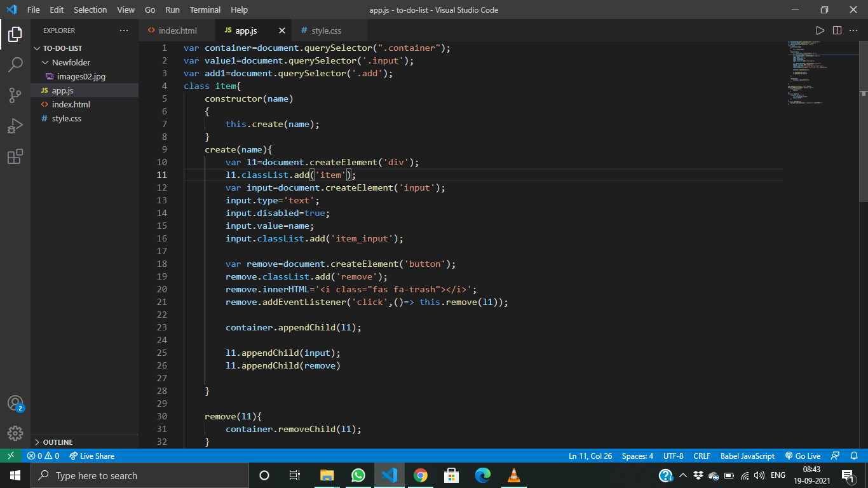This screenshot has height=488, width=868.
Task: Open the Source Control view
Action: 15,95
